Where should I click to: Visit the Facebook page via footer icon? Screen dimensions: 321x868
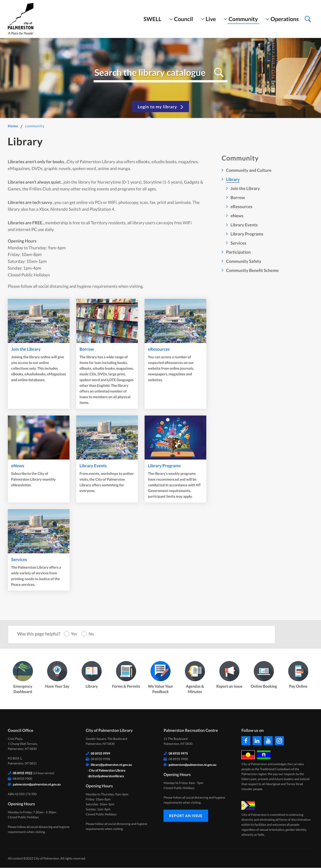[x=246, y=740]
